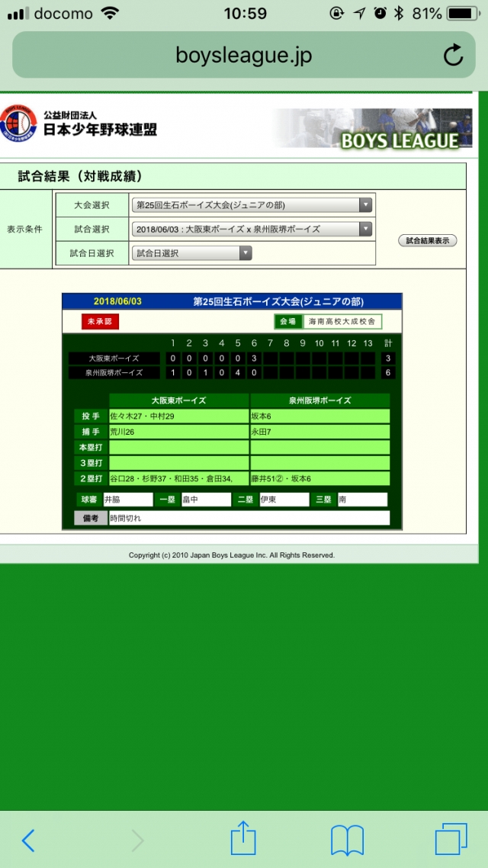Tap the 大阪東ボーイズ team row in scoreboard
The width and height of the screenshot is (488, 868).
pyautogui.click(x=114, y=358)
